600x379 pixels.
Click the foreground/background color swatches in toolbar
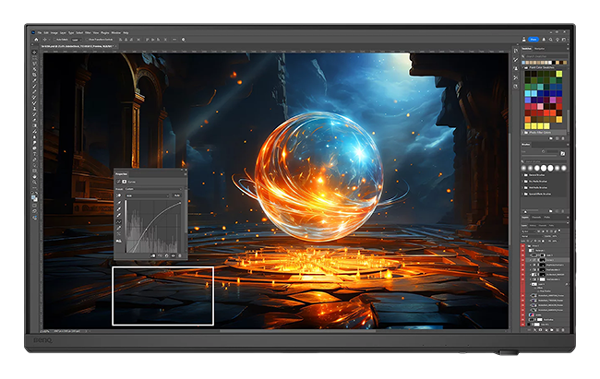[x=34, y=198]
